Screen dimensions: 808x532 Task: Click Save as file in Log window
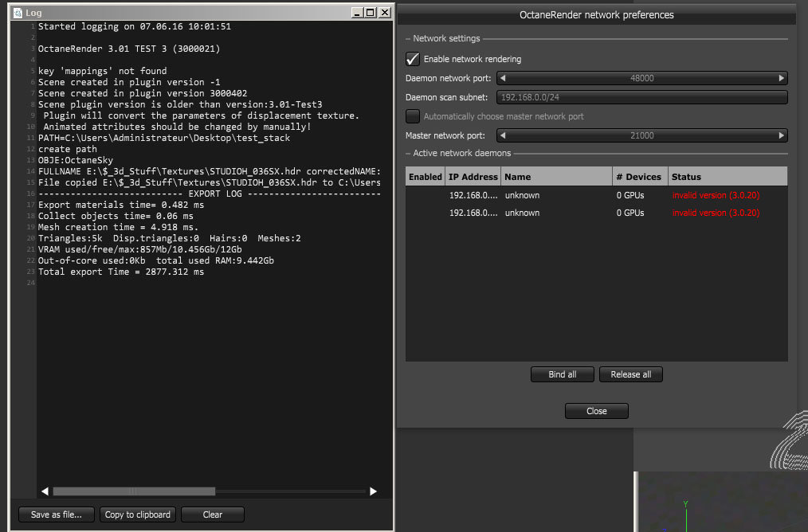coord(56,514)
